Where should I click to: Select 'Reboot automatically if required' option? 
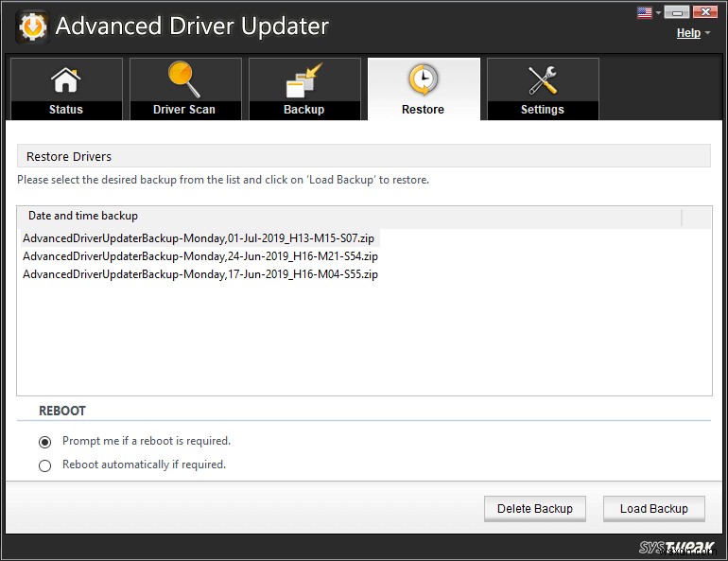pos(45,465)
